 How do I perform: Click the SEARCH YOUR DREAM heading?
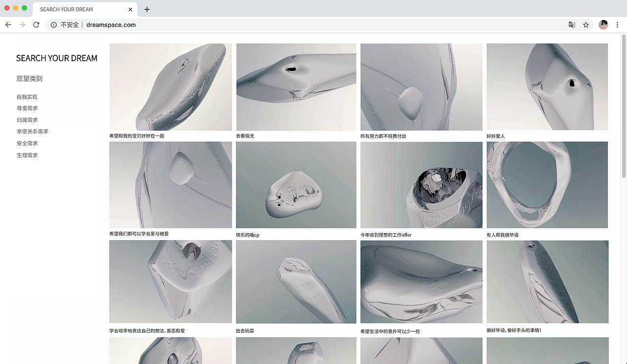point(57,58)
